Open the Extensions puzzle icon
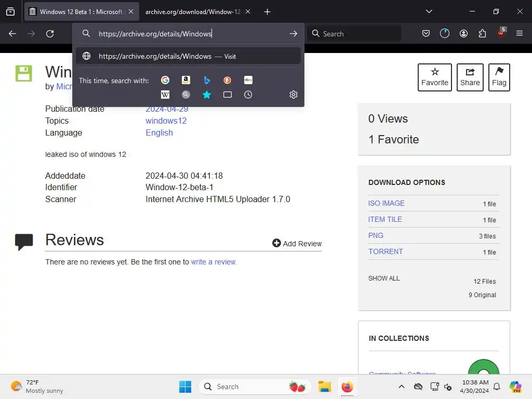Screen dimensions: 532x399 coord(482,34)
